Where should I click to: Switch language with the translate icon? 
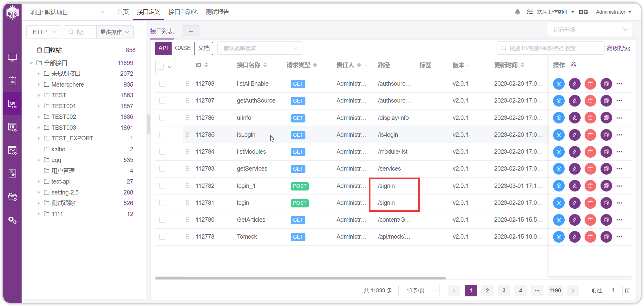[x=583, y=12]
